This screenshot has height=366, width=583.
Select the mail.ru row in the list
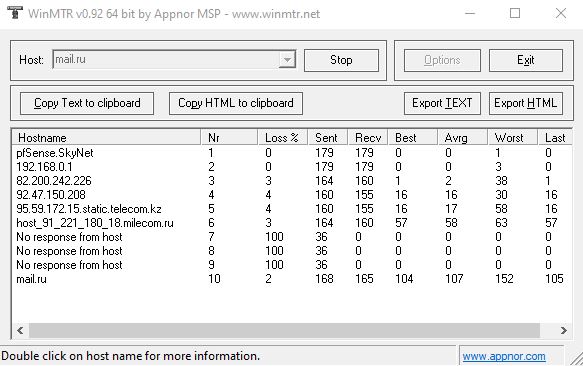click(292, 279)
